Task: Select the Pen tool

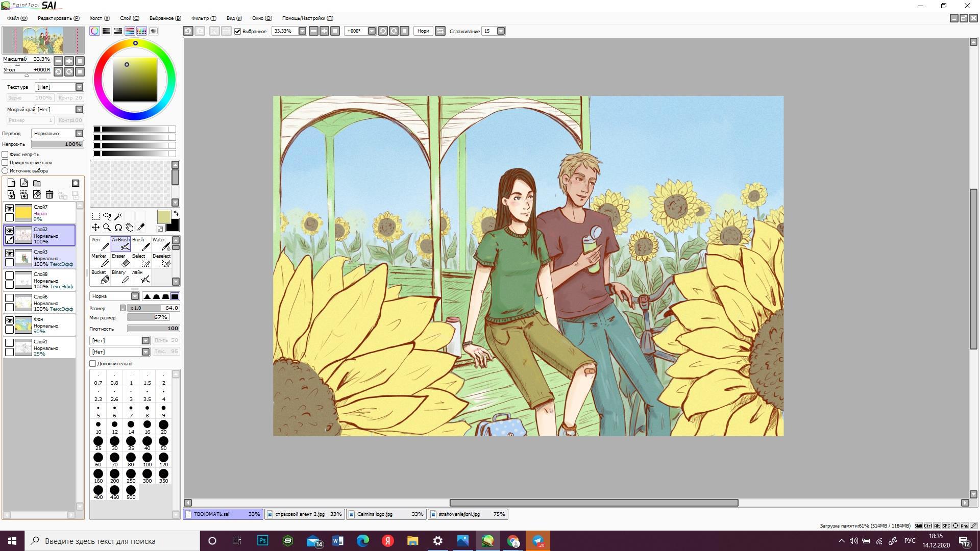Action: coord(101,244)
